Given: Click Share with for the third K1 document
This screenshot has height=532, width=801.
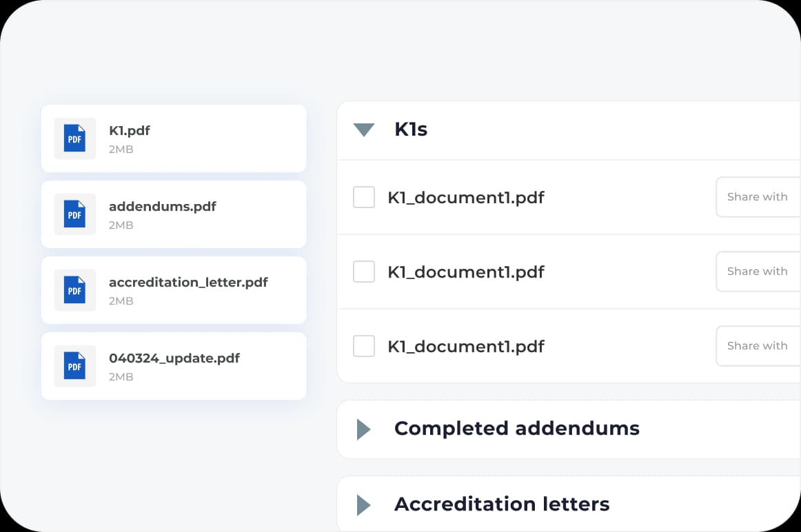Looking at the screenshot, I should (758, 346).
